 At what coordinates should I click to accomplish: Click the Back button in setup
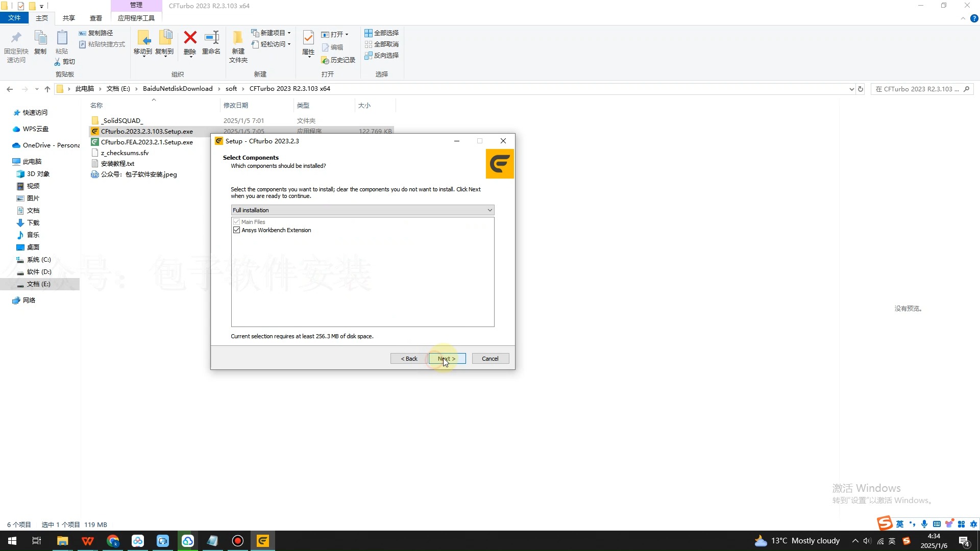tap(409, 359)
